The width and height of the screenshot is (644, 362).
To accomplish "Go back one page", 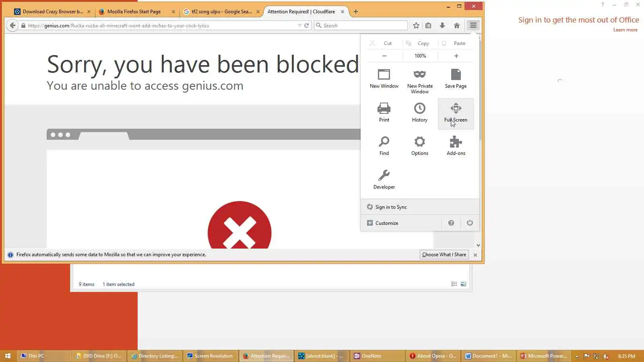I will (x=12, y=25).
